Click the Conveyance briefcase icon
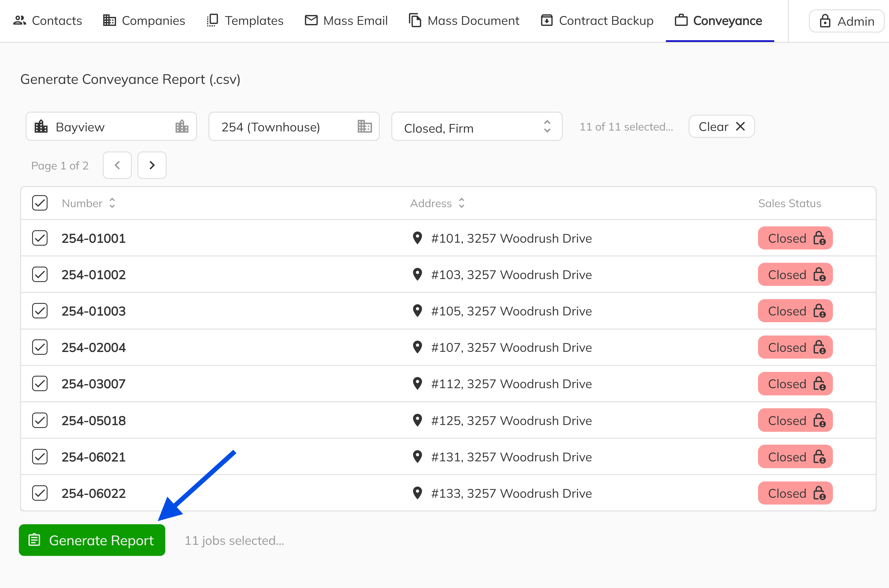Screen dimensions: 889x588 tap(681, 20)
